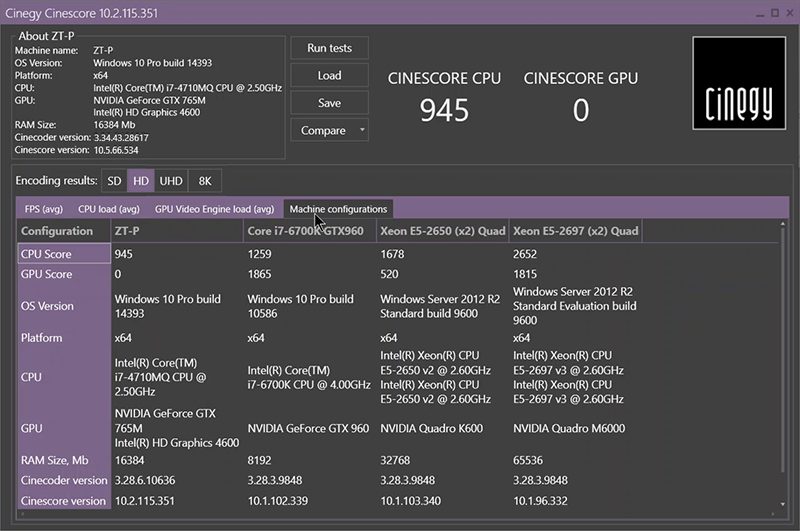Select the 8K encoding results
This screenshot has height=531, width=800.
pyautogui.click(x=205, y=181)
